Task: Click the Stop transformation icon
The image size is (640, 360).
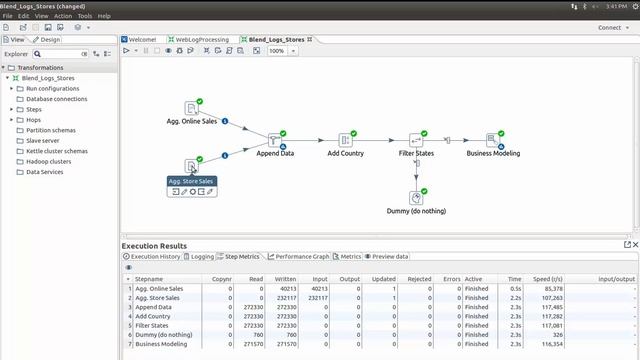Action: point(157,51)
